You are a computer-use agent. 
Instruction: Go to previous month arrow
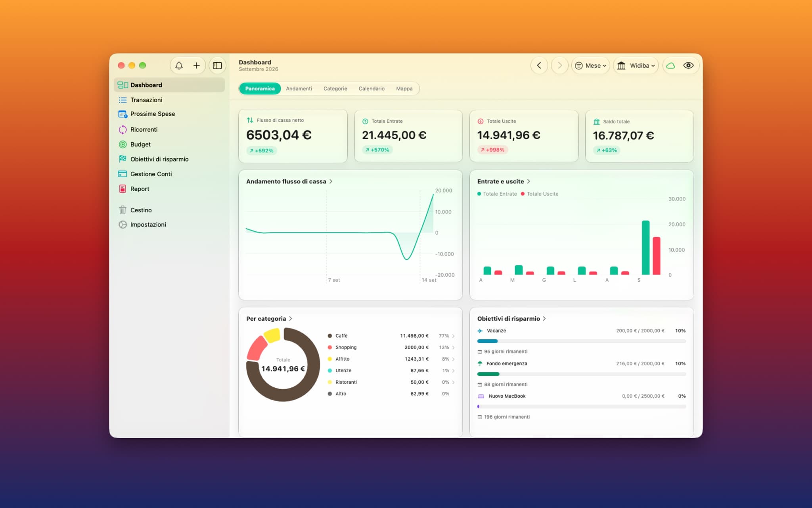coord(539,65)
